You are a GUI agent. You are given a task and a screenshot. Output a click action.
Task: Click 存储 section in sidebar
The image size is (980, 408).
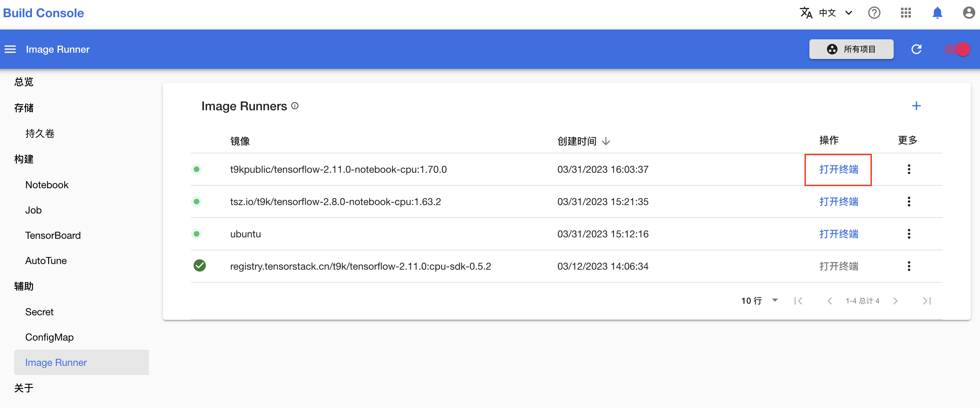[x=24, y=108]
